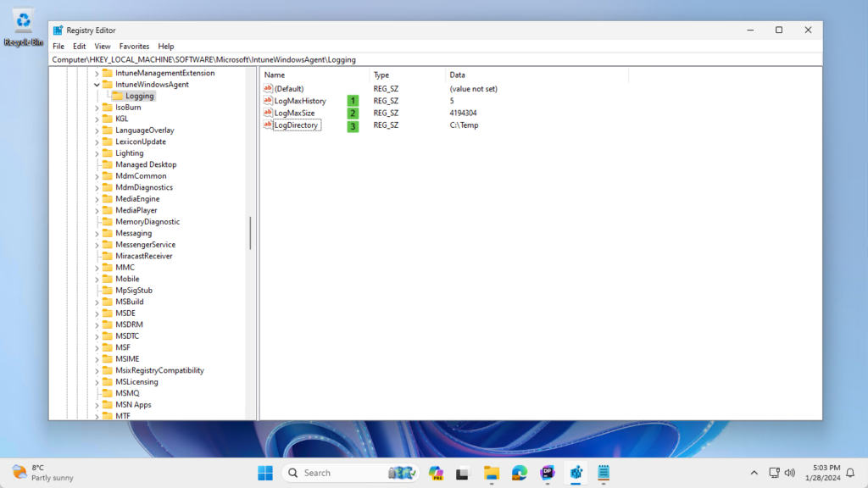The height and width of the screenshot is (488, 868).
Task: Click the taskbar Search box
Action: click(339, 473)
